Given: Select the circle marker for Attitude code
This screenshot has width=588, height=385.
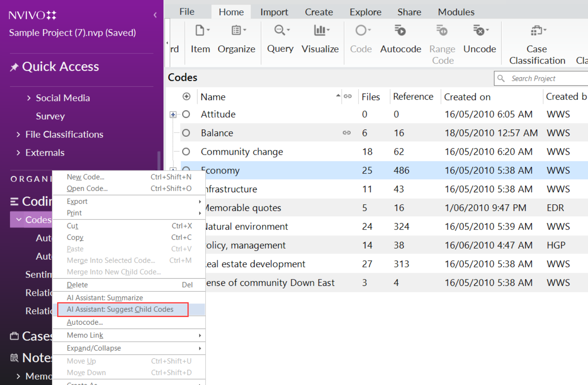Looking at the screenshot, I should point(186,114).
